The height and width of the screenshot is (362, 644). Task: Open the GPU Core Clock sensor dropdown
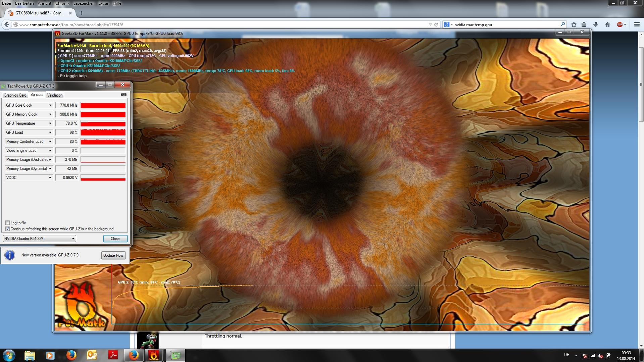(50, 105)
